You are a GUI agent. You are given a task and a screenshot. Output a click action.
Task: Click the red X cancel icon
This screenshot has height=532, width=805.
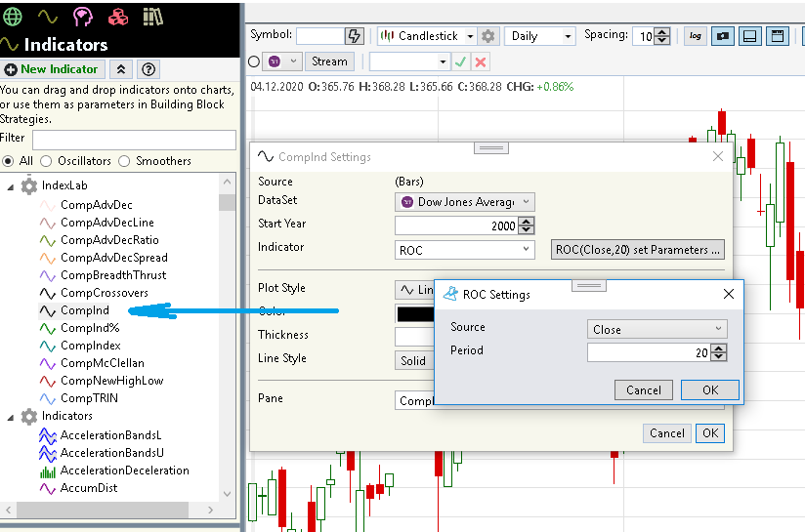481,62
